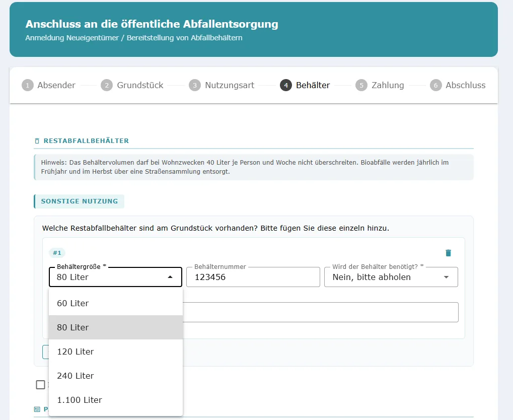Pick the 120 Liter container size

[115, 352]
